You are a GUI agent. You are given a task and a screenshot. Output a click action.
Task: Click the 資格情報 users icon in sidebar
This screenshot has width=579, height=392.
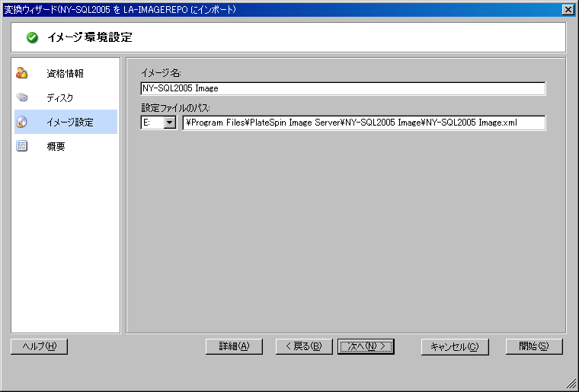pos(22,73)
